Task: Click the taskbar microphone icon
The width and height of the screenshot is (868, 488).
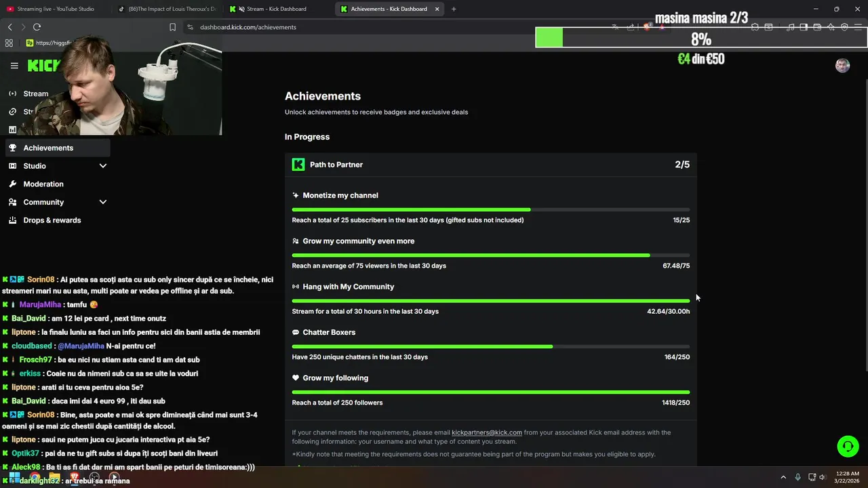Action: [797, 477]
